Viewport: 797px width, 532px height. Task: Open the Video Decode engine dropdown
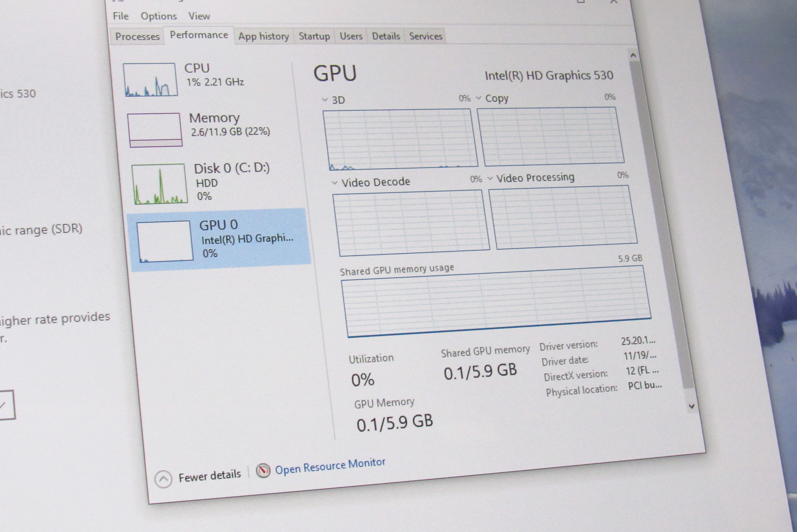[x=334, y=182]
